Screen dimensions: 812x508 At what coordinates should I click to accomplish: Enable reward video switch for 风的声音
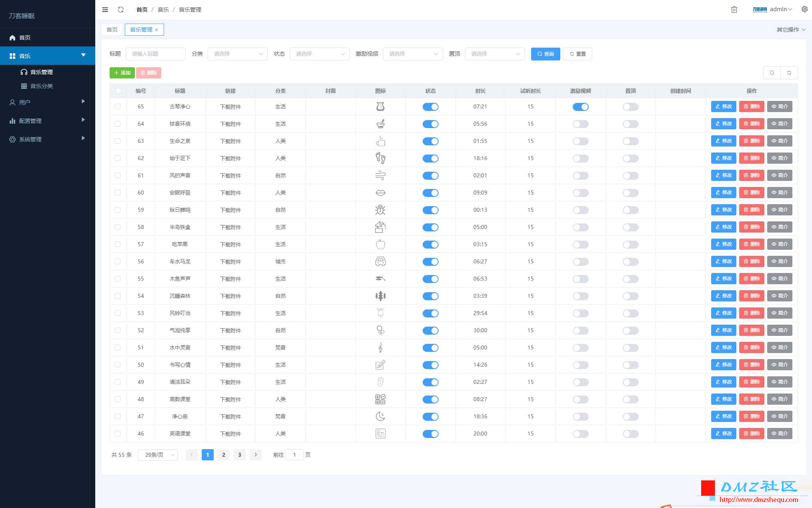coord(580,176)
